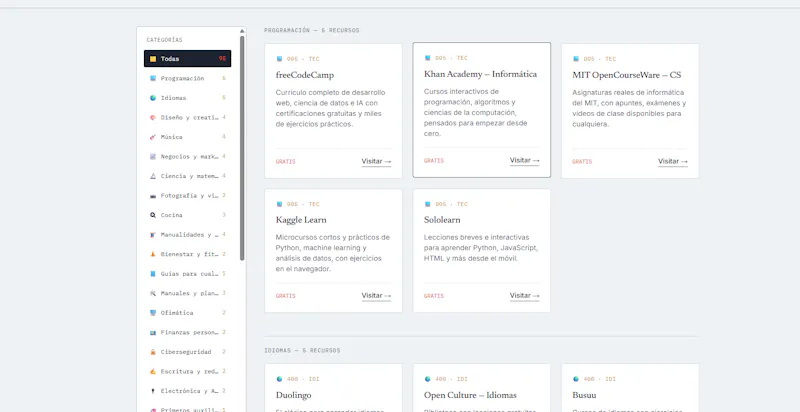Follow the Visitar link for MIT OpenCourseWare

pyautogui.click(x=673, y=162)
